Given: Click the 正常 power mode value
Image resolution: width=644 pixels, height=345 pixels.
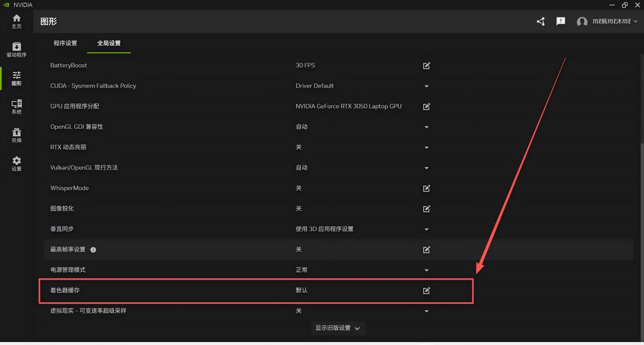Looking at the screenshot, I should pyautogui.click(x=302, y=270).
